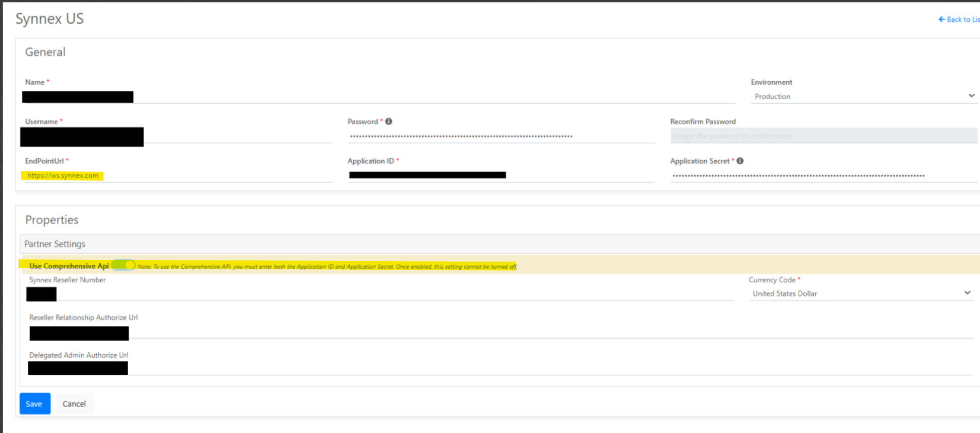Viewport: 980px width, 433px height.
Task: Click the Application Secret info icon
Action: (x=740, y=161)
